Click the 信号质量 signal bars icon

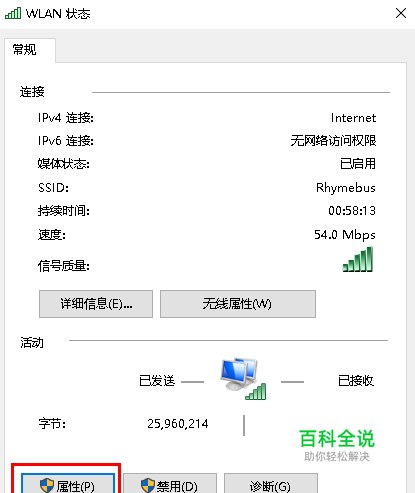click(358, 259)
